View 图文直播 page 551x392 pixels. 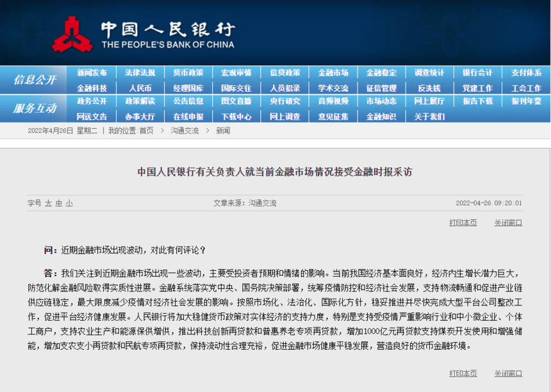[x=236, y=101]
